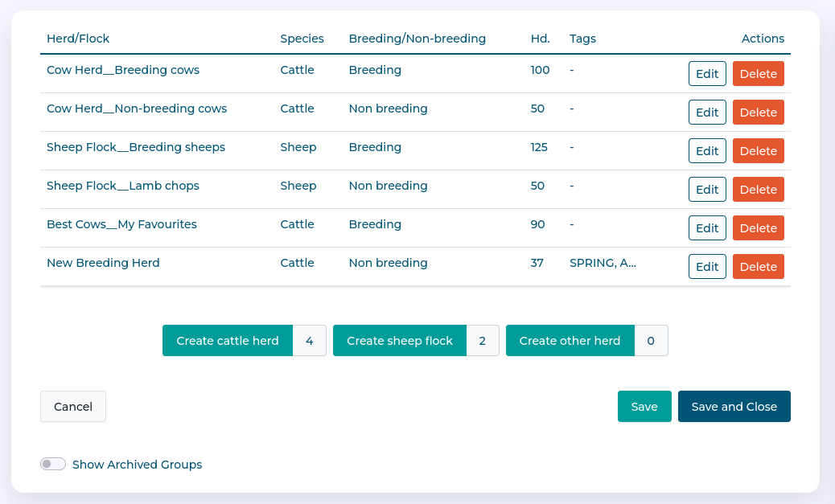Click Create sheep flock button
Image resolution: width=835 pixels, height=504 pixels.
(400, 341)
